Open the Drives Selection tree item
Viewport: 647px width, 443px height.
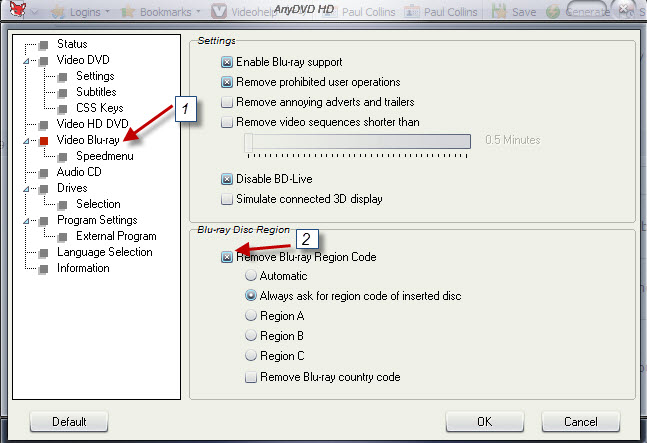98,204
